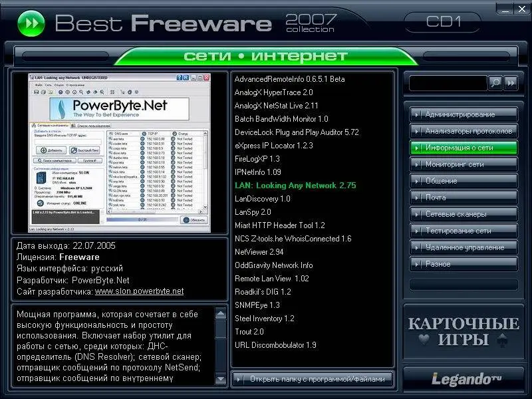
Task: Click the Карточные игры banner
Action: coord(464,332)
